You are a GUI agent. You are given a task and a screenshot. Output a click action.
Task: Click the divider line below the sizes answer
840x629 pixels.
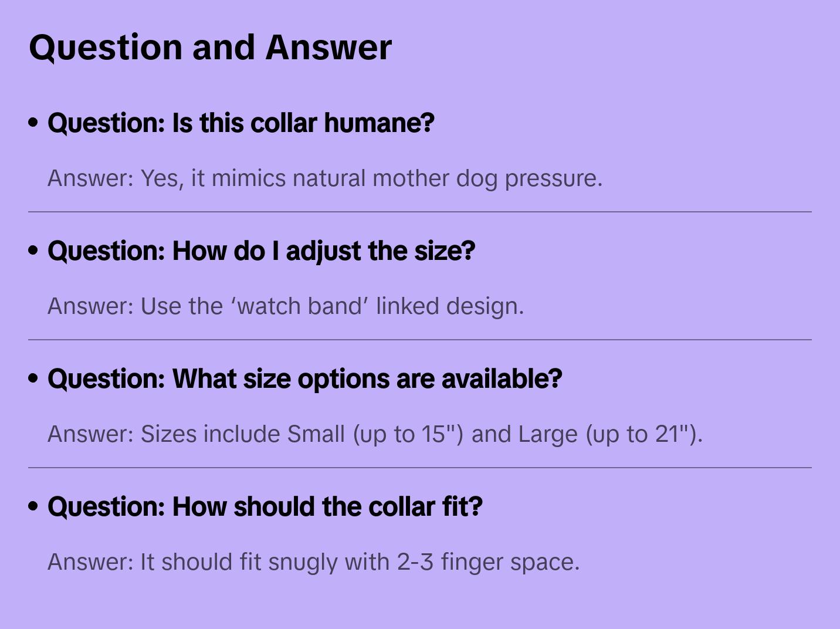click(x=419, y=468)
